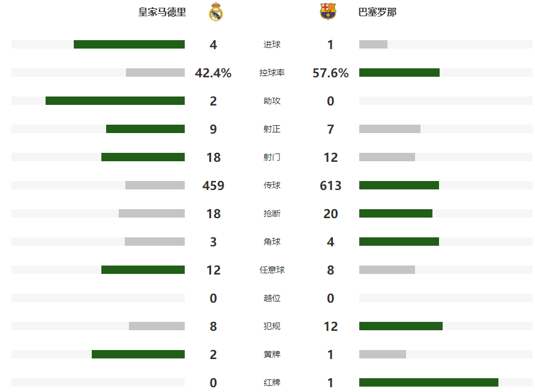Click Real Madrid's green 助攻 bar

pos(115,101)
